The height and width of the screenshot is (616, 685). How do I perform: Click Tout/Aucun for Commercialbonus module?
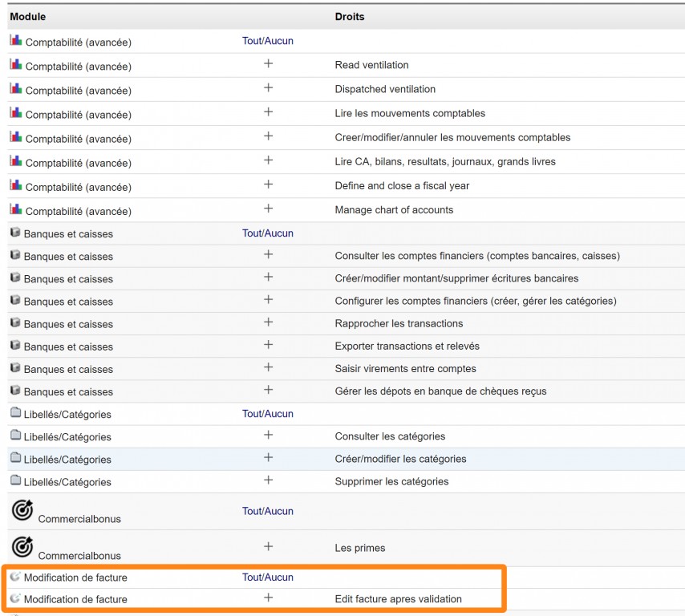click(268, 511)
